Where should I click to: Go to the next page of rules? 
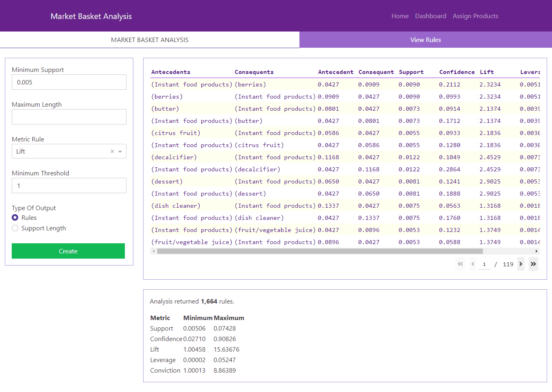click(x=520, y=264)
